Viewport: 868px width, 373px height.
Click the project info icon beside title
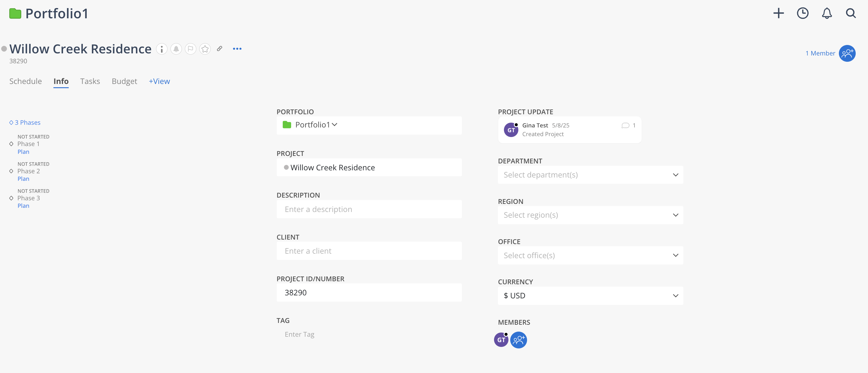(162, 49)
